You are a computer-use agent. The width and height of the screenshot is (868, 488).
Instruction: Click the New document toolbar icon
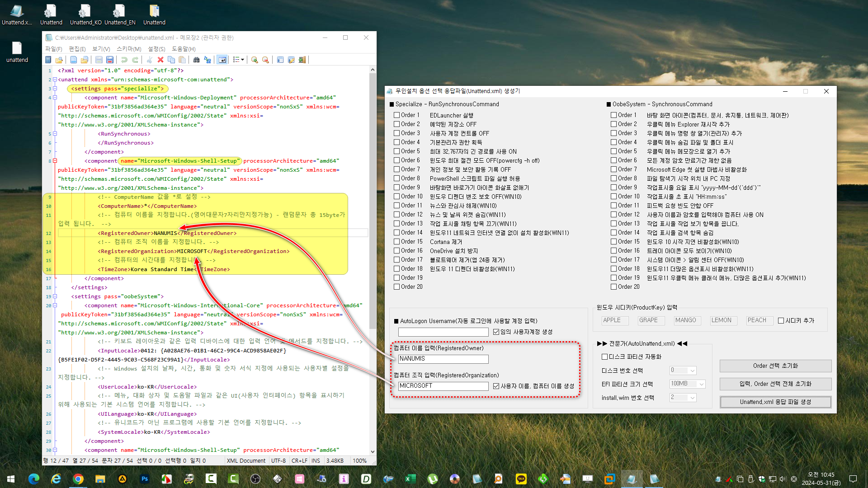73,60
